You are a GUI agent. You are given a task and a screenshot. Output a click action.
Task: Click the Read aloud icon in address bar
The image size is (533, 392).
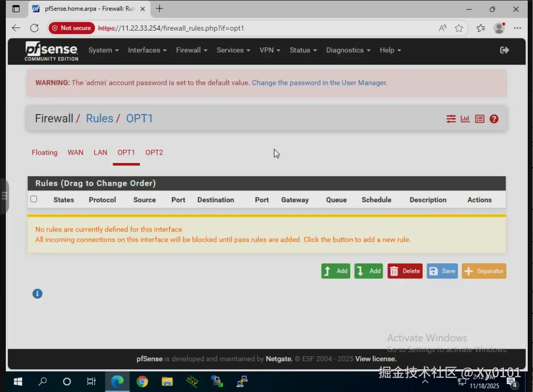(443, 28)
